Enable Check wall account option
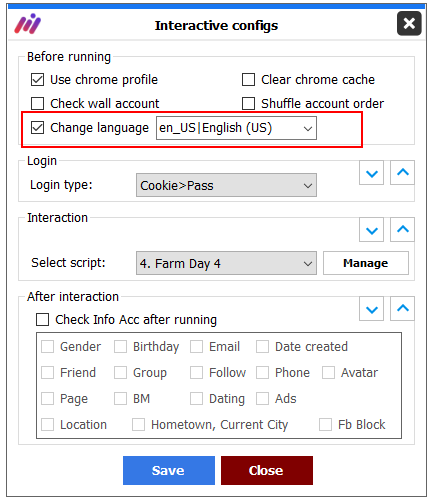 tap(37, 103)
